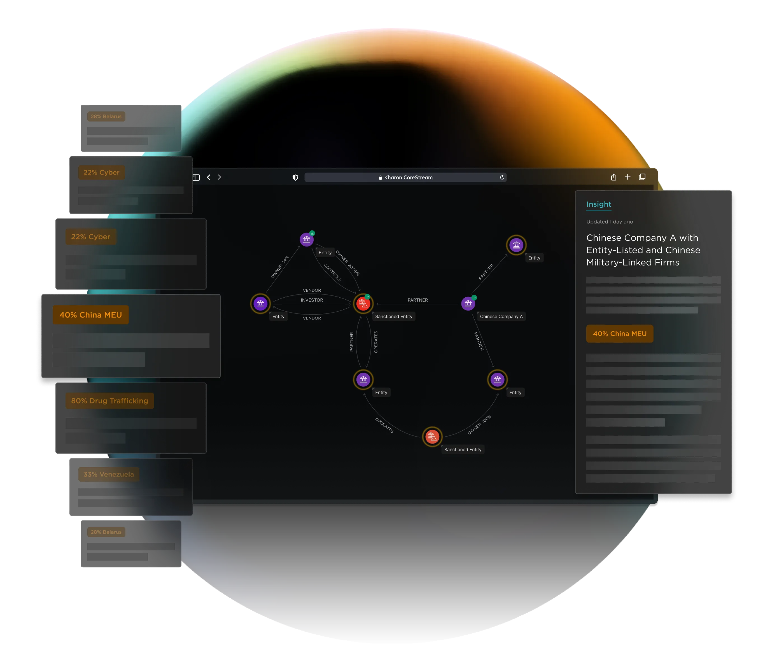Select the top-right Entity node connected by PARTNER
Image resolution: width=784 pixels, height=672 pixels.
point(516,245)
